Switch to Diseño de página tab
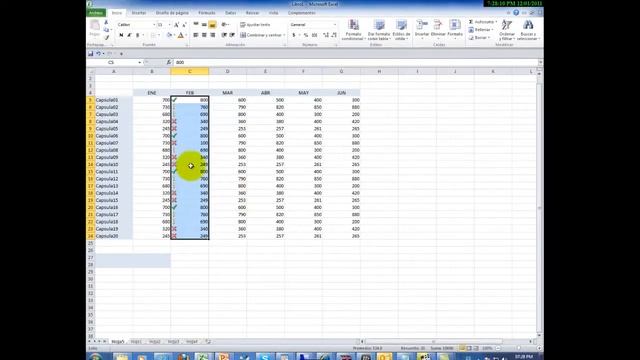The width and height of the screenshot is (640, 360). [x=172, y=13]
